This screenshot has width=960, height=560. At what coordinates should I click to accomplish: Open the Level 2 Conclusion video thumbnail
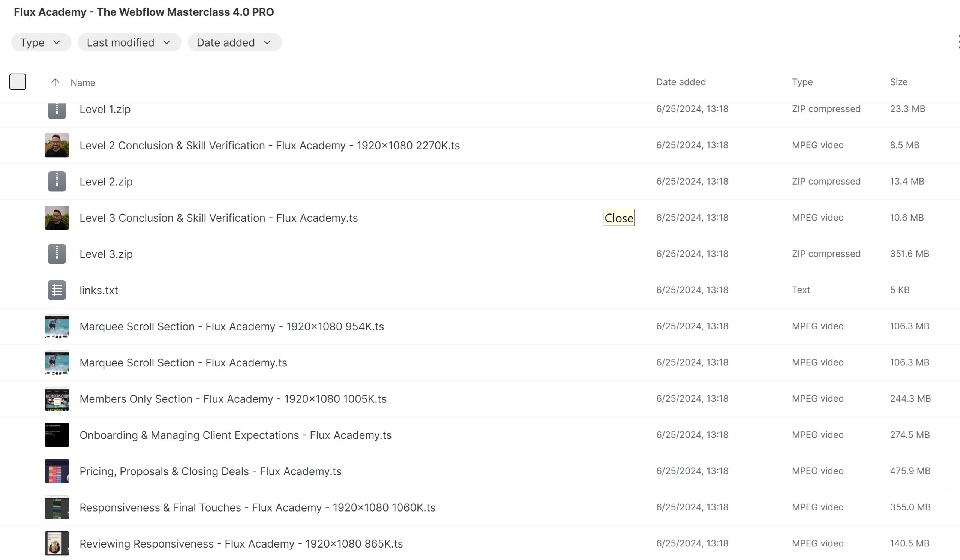[x=57, y=145]
